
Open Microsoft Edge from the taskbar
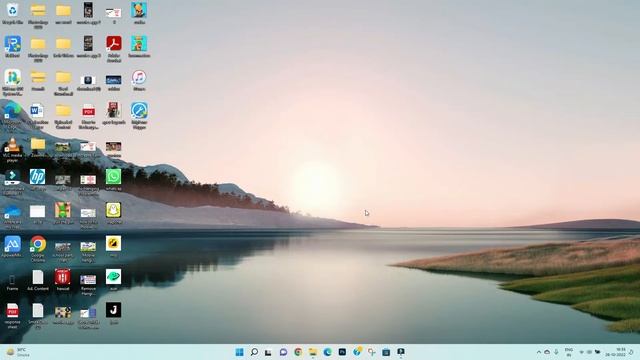(x=327, y=352)
